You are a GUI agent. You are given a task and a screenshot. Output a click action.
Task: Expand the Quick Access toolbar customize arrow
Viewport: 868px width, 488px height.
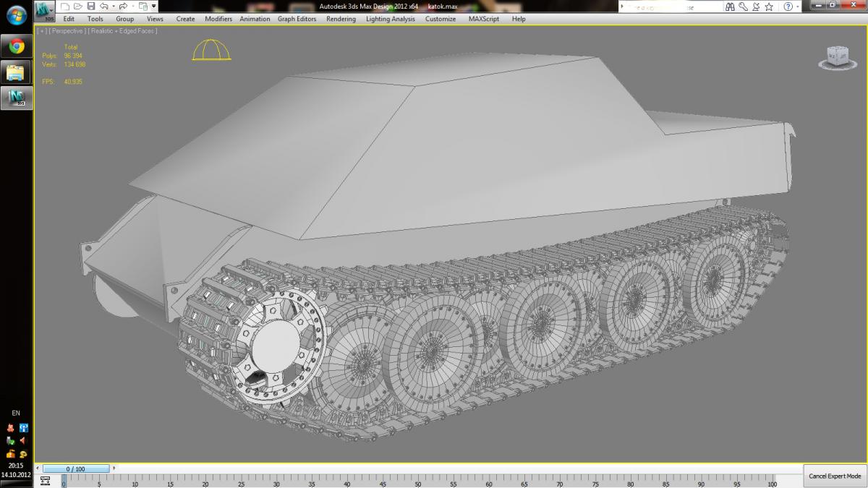click(154, 7)
